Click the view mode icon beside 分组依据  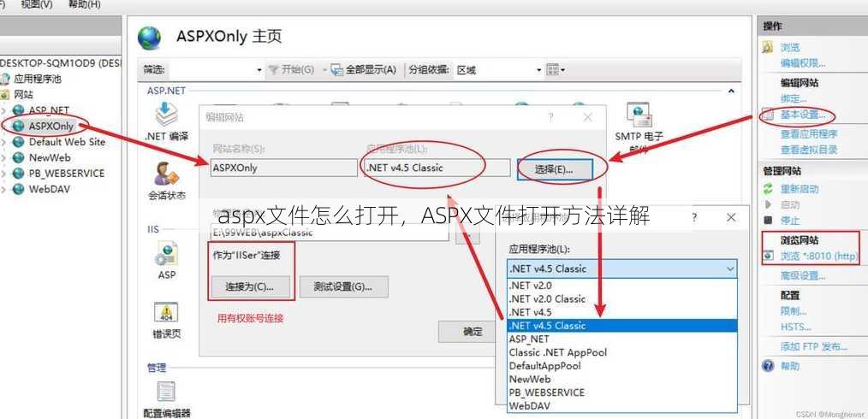coord(552,69)
